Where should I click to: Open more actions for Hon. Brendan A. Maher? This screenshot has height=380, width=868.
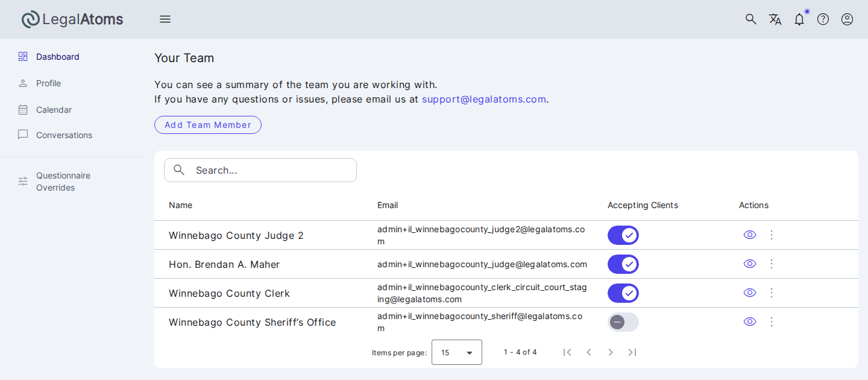772,264
